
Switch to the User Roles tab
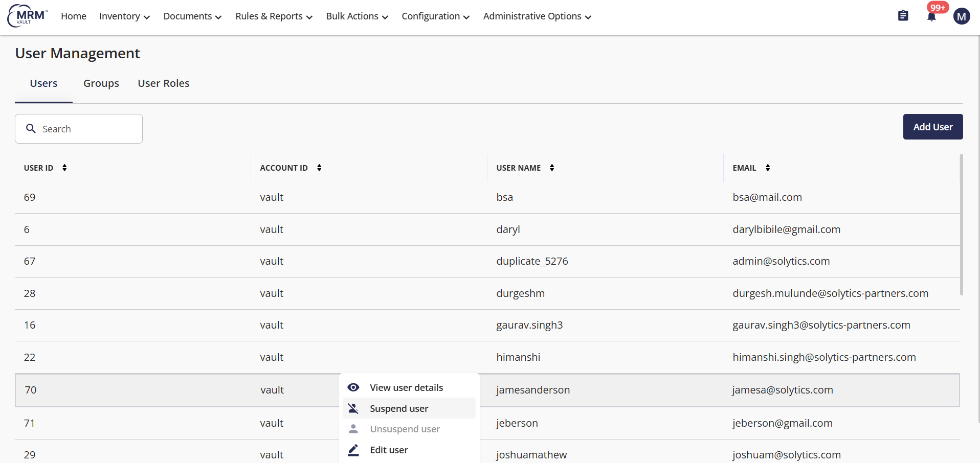pos(164,83)
